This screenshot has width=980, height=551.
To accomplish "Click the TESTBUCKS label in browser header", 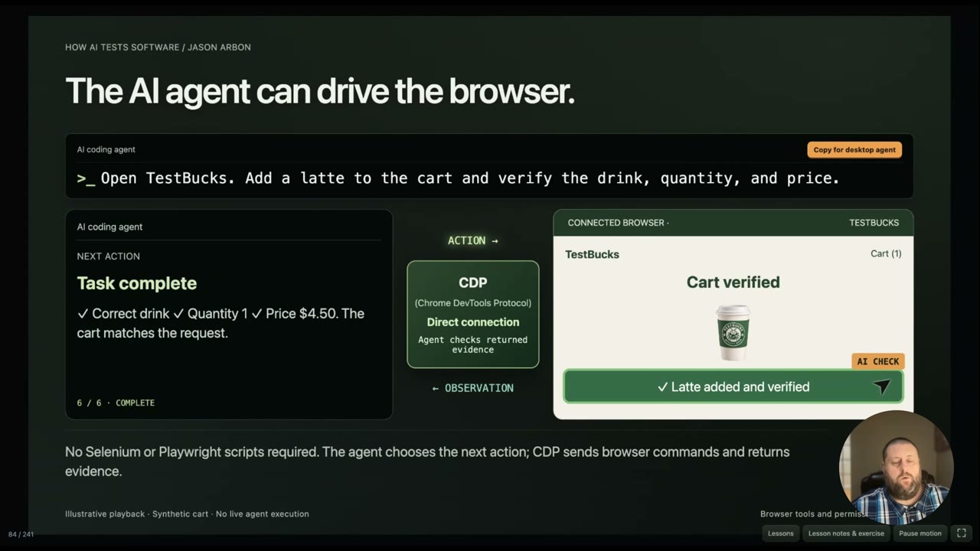I will 874,223.
